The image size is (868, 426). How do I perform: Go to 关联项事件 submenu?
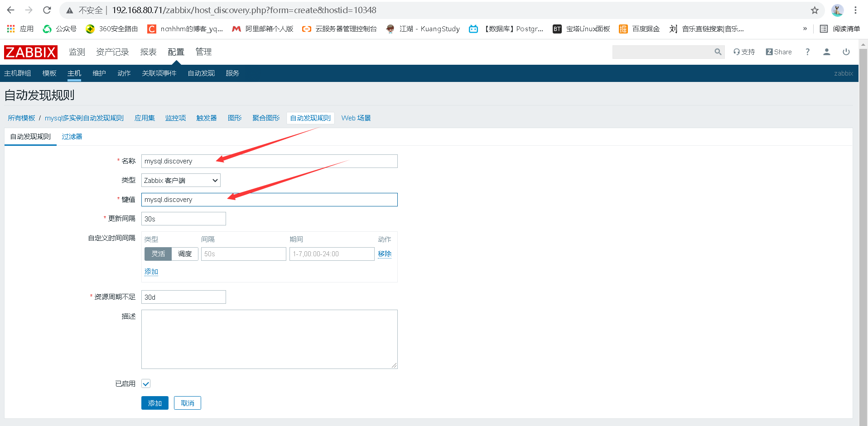(159, 73)
